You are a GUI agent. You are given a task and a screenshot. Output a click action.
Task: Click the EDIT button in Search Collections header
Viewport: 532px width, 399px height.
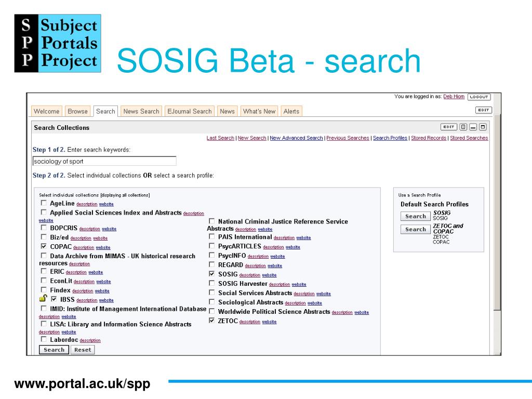(x=448, y=127)
